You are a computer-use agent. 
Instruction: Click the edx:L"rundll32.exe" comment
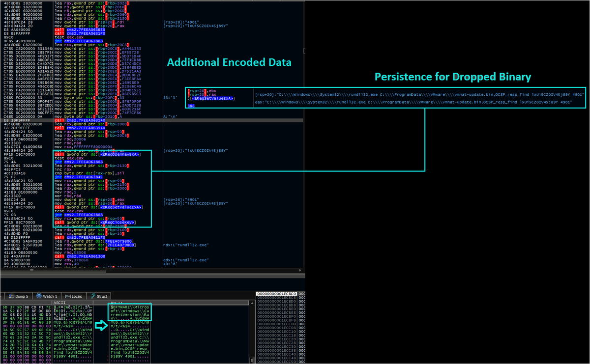pos(186,259)
